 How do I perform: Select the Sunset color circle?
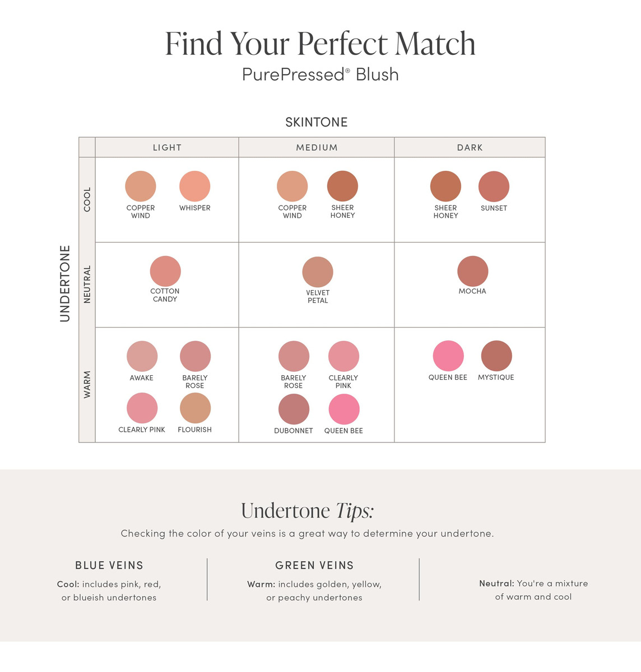point(494,186)
